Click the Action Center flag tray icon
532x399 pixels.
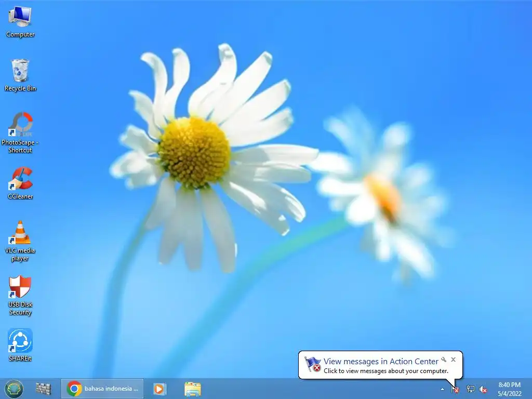point(455,389)
